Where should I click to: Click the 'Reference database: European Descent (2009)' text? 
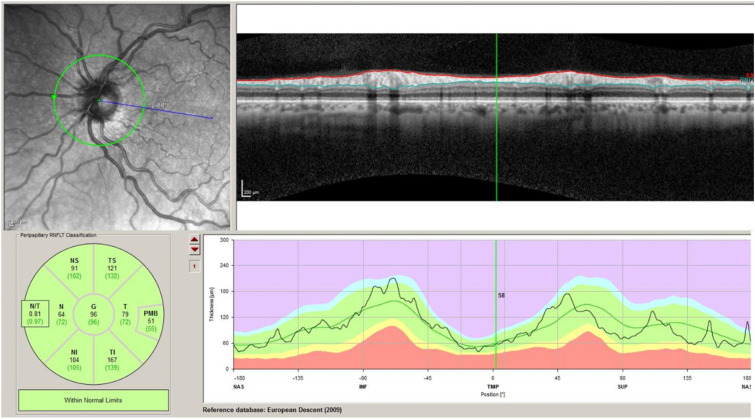[286, 410]
